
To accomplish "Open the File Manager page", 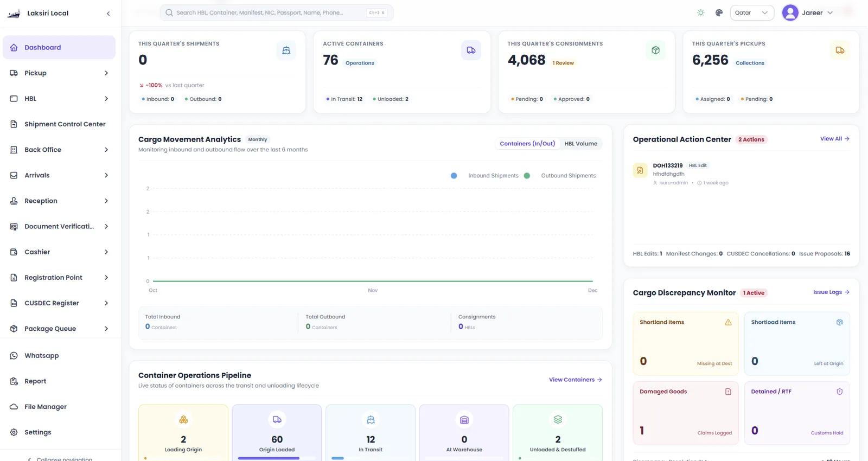I will click(x=59, y=407).
